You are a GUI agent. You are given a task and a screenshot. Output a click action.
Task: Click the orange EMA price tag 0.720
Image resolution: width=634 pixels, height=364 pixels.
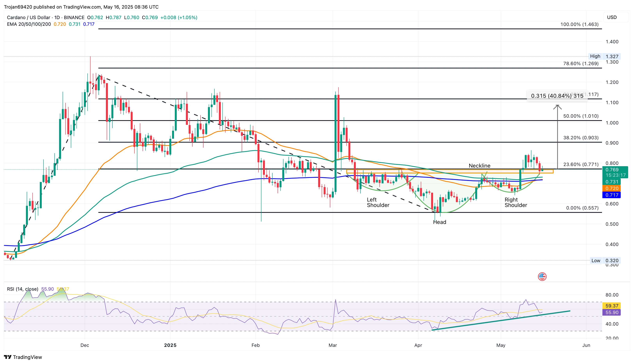coord(612,188)
